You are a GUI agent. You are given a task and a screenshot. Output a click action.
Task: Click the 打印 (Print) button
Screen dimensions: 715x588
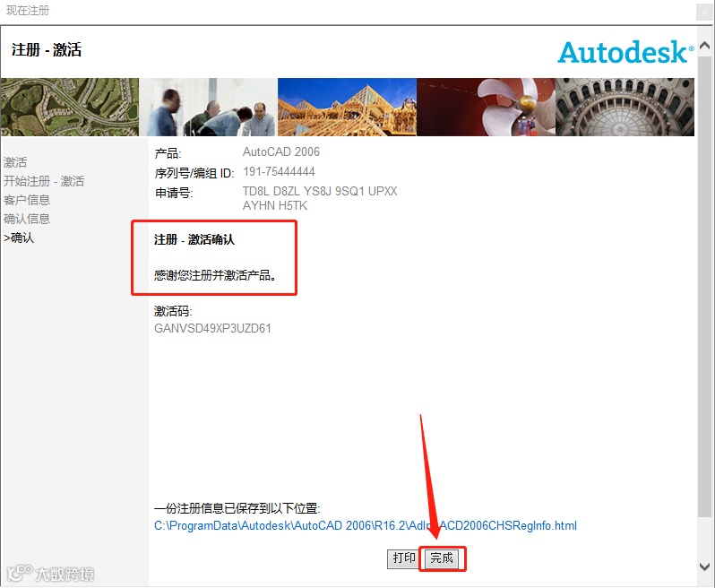pyautogui.click(x=403, y=558)
